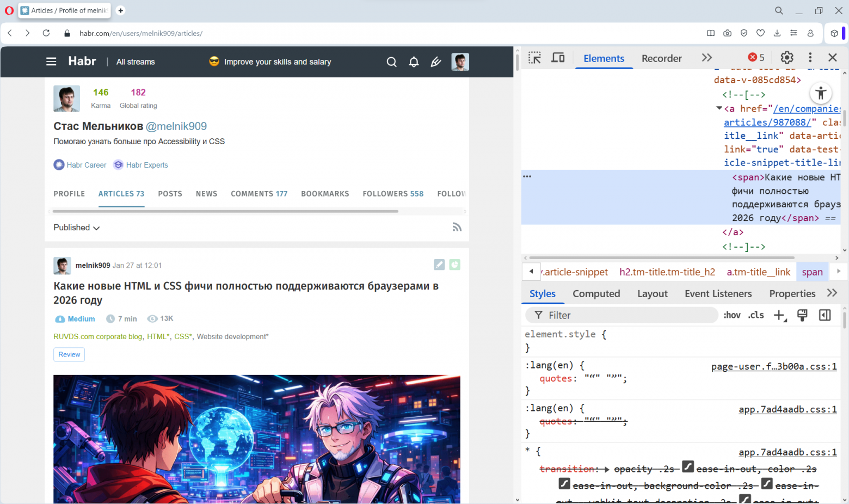Toggle the device toolbar emulation
Screen dimensions: 849x504
click(558, 58)
